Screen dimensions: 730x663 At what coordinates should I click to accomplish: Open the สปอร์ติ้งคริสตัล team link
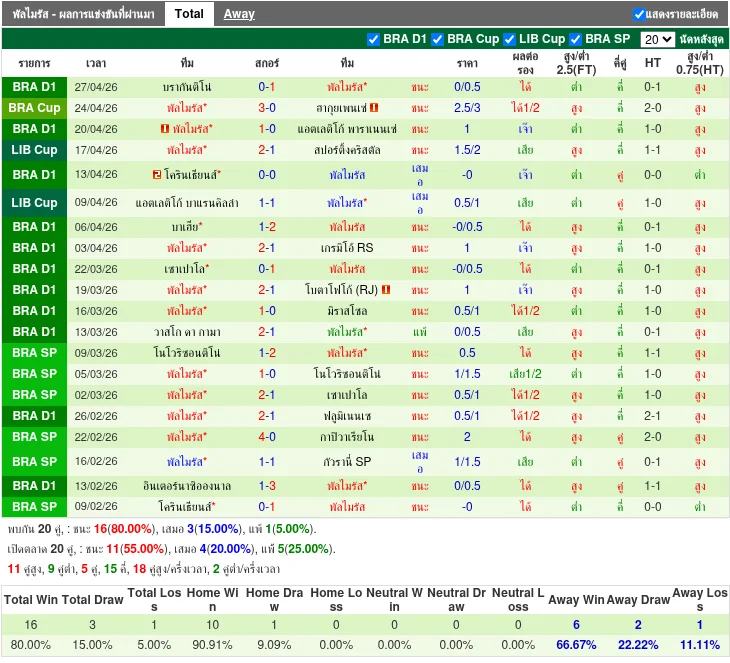click(347, 150)
